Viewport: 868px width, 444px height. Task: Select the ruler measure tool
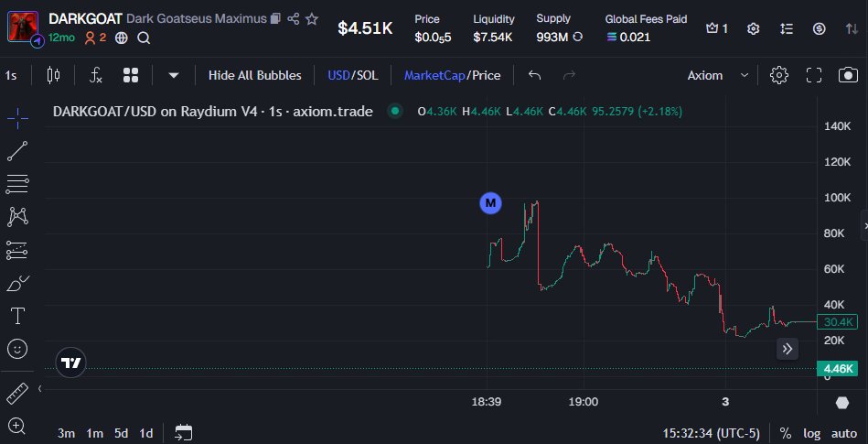click(x=17, y=393)
